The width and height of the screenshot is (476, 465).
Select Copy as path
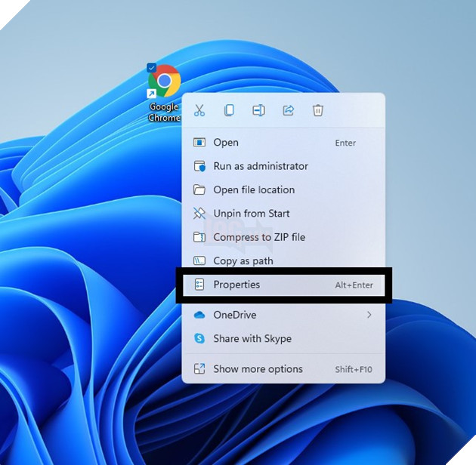283,261
